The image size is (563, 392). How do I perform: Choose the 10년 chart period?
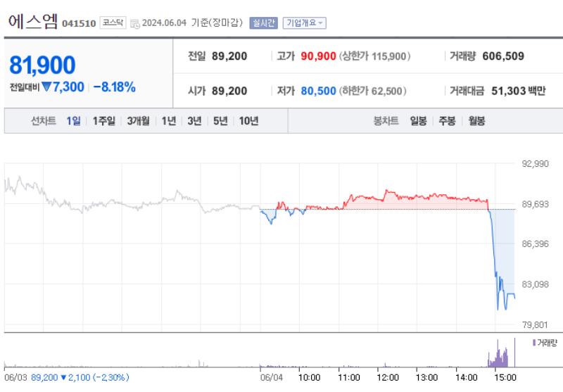tap(248, 120)
